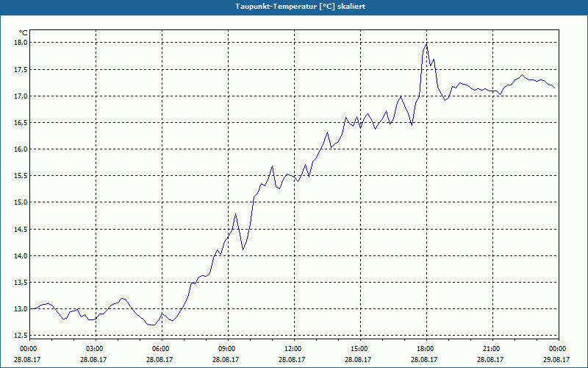Click the '14,5' y-axis label

[x=21, y=229]
